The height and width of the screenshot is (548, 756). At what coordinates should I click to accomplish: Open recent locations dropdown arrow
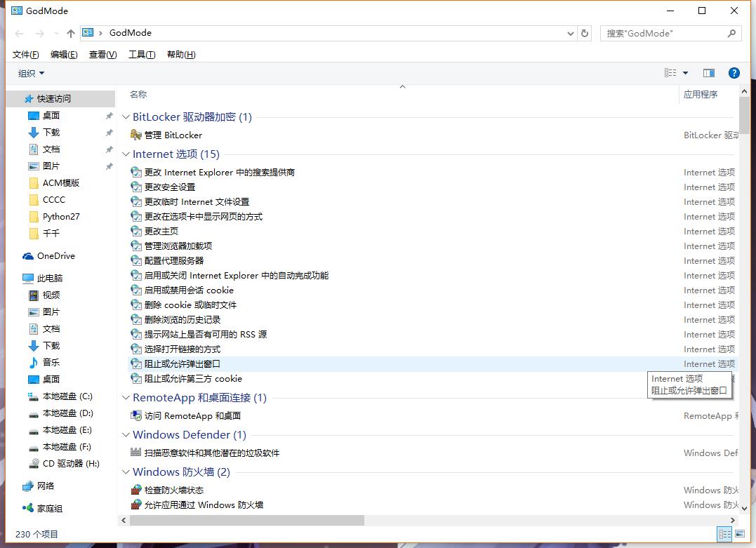click(56, 33)
